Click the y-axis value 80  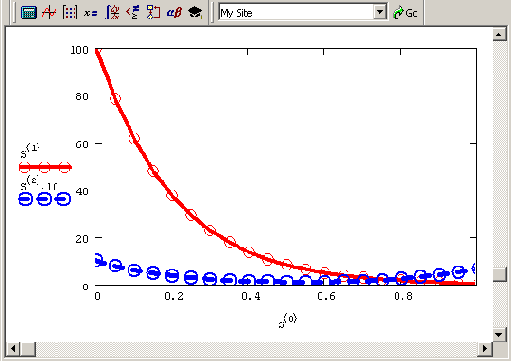82,97
